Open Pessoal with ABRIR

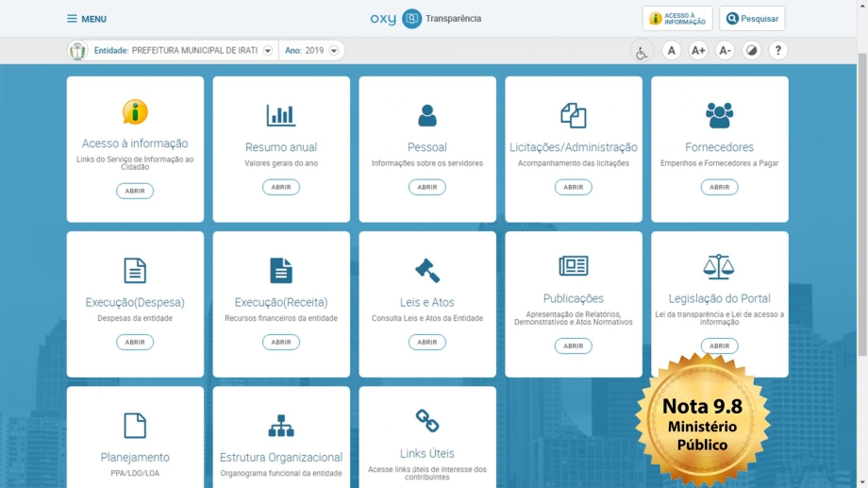(x=426, y=187)
